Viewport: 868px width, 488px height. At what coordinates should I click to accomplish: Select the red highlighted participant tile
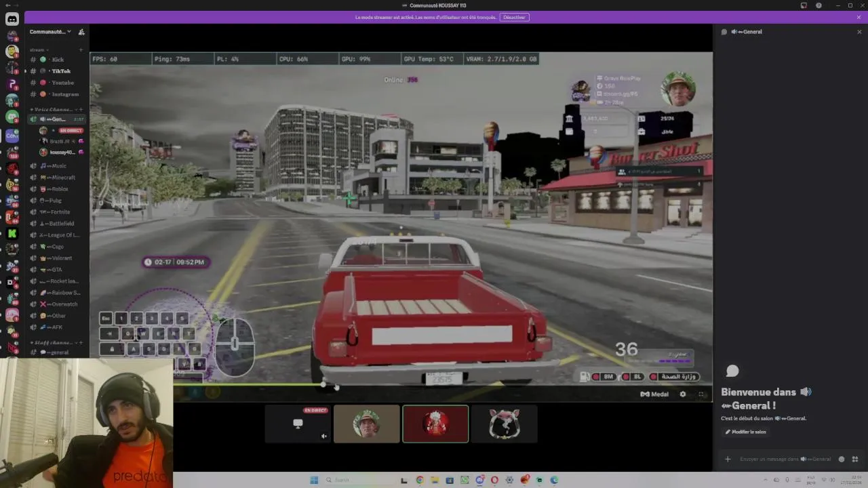click(435, 424)
